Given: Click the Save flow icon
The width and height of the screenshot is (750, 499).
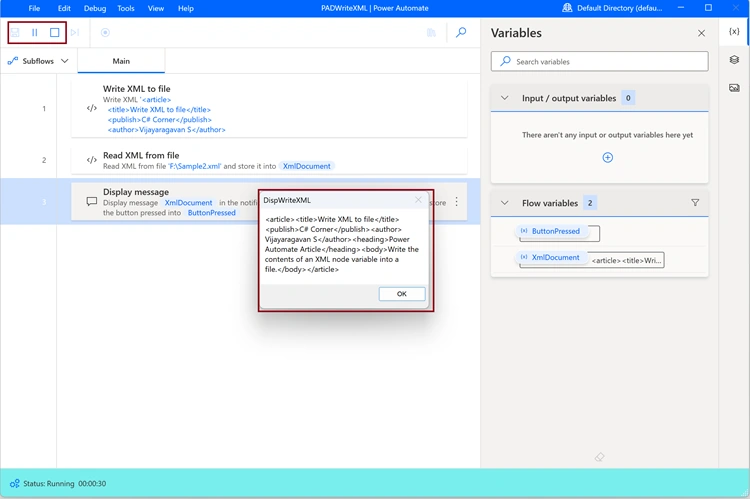Looking at the screenshot, I should pyautogui.click(x=15, y=33).
